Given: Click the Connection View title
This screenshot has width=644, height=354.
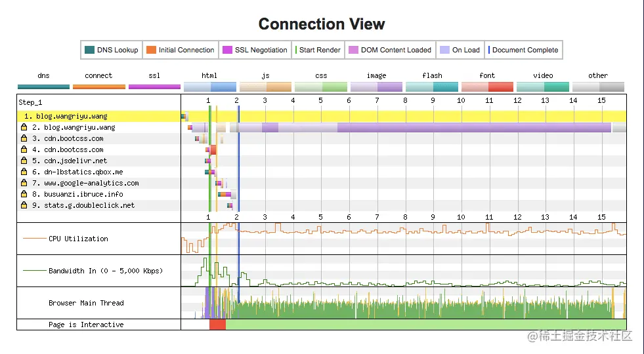Looking at the screenshot, I should (322, 24).
